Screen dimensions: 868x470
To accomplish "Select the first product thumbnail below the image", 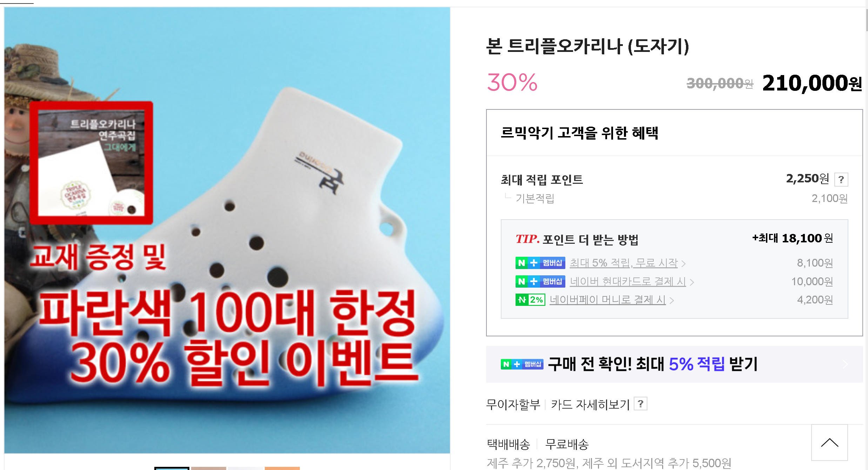I will 172,468.
